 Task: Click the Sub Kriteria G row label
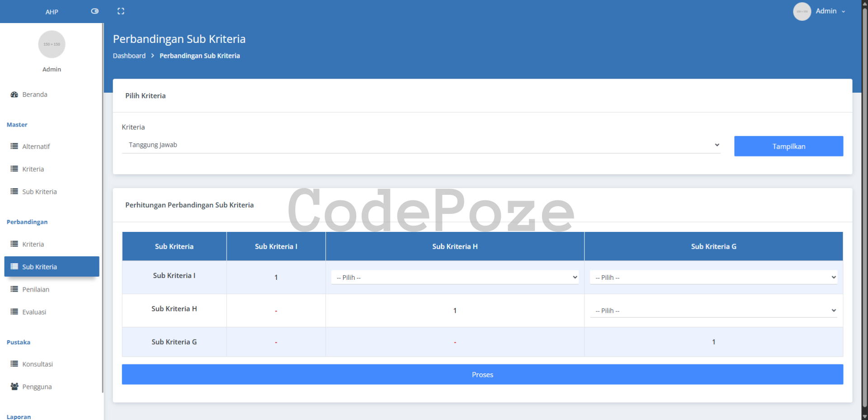coord(174,342)
